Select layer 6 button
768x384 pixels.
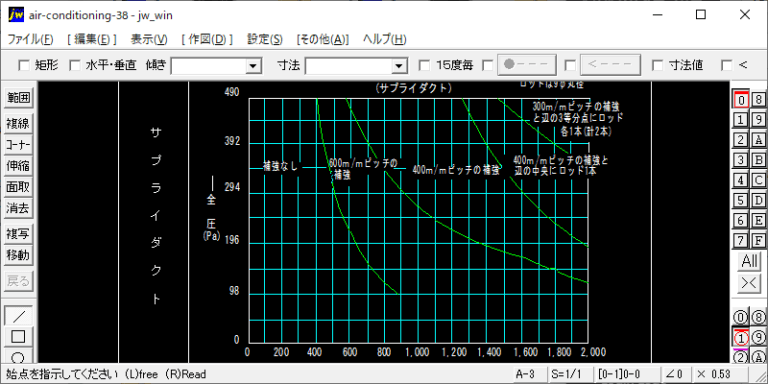pos(741,220)
